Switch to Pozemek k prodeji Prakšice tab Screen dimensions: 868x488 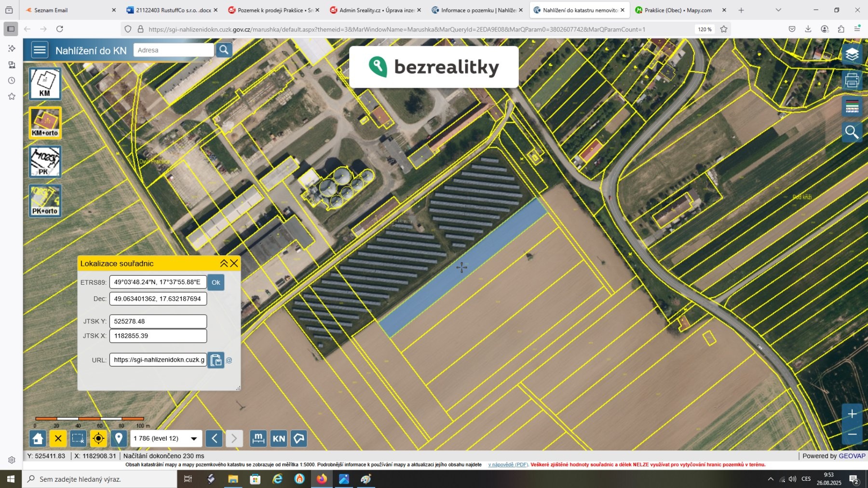[x=273, y=10]
